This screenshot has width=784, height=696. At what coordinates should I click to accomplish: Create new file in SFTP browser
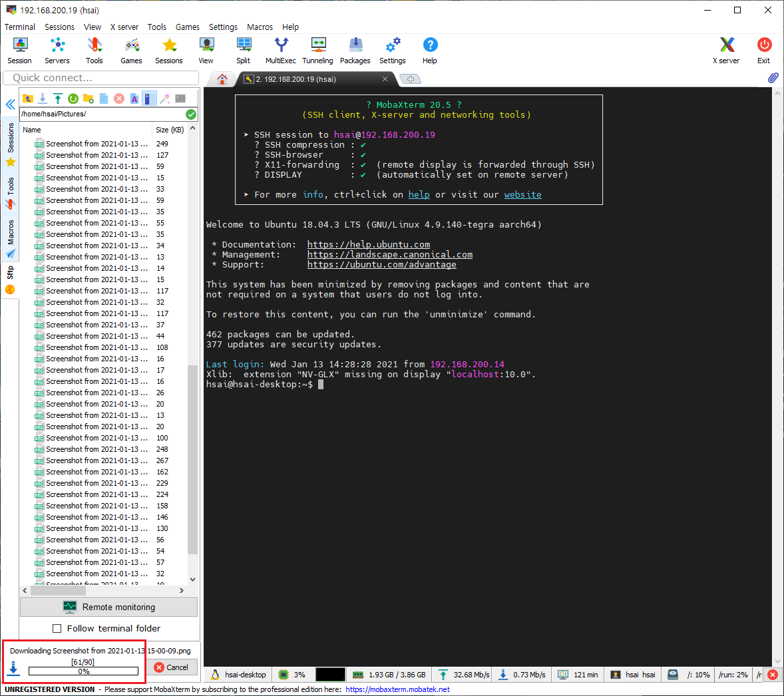104,98
